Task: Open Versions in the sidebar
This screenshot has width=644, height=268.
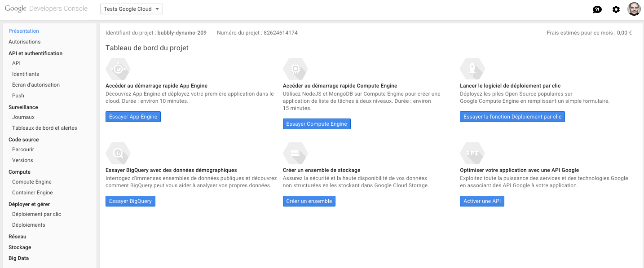Action: pyautogui.click(x=22, y=160)
